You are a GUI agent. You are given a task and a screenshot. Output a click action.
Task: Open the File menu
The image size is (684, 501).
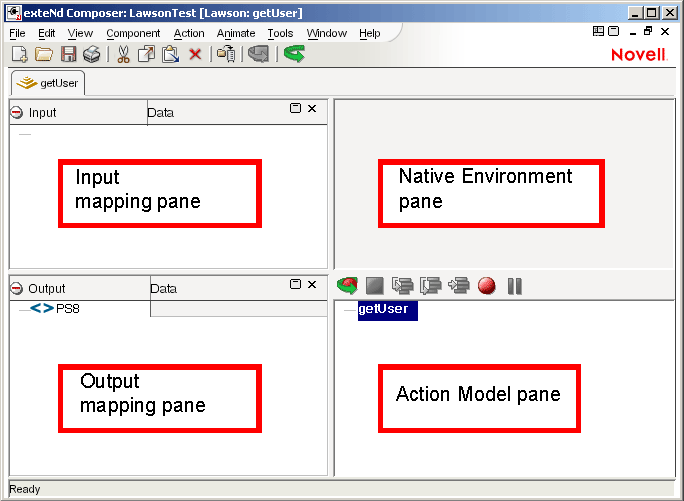pyautogui.click(x=17, y=33)
